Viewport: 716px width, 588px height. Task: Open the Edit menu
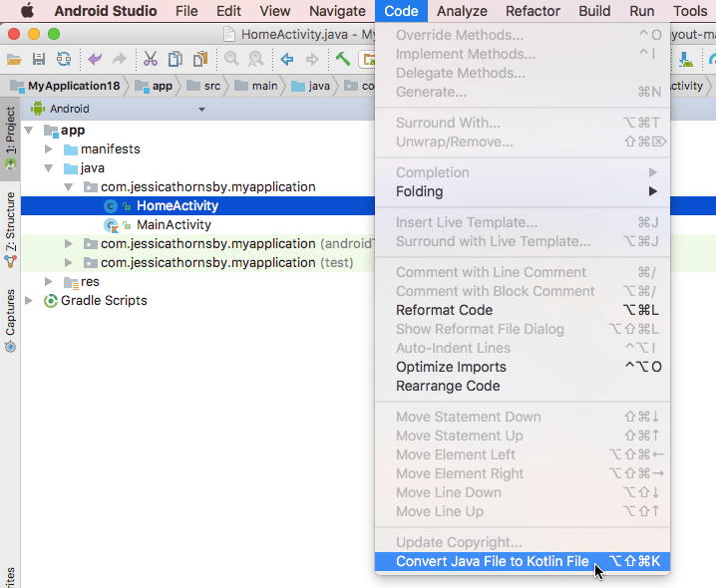point(228,11)
